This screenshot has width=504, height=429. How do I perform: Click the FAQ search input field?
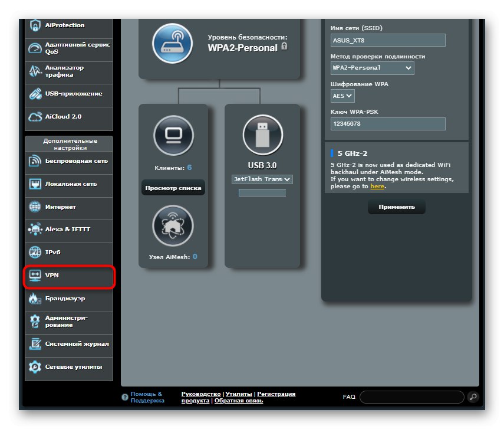click(412, 397)
